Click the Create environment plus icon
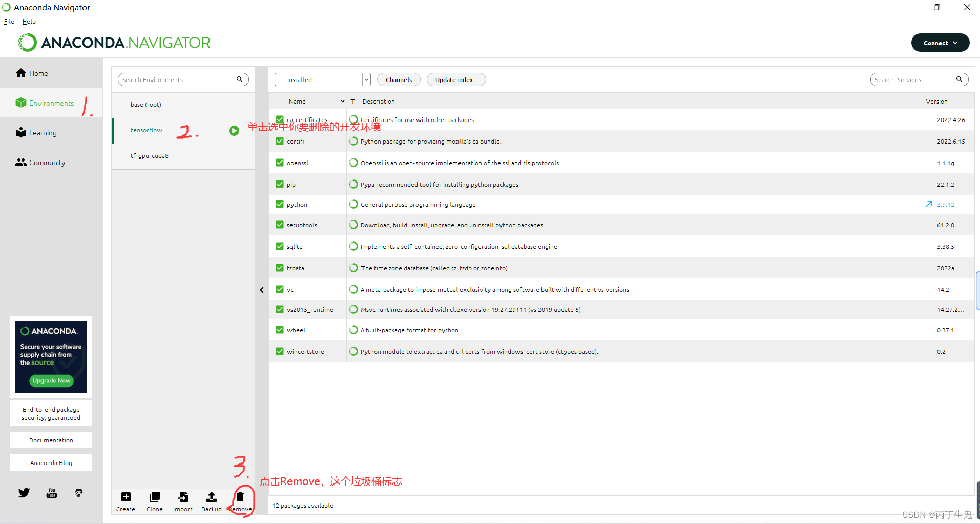Screen dimensions: 980x524 pyautogui.click(x=126, y=497)
